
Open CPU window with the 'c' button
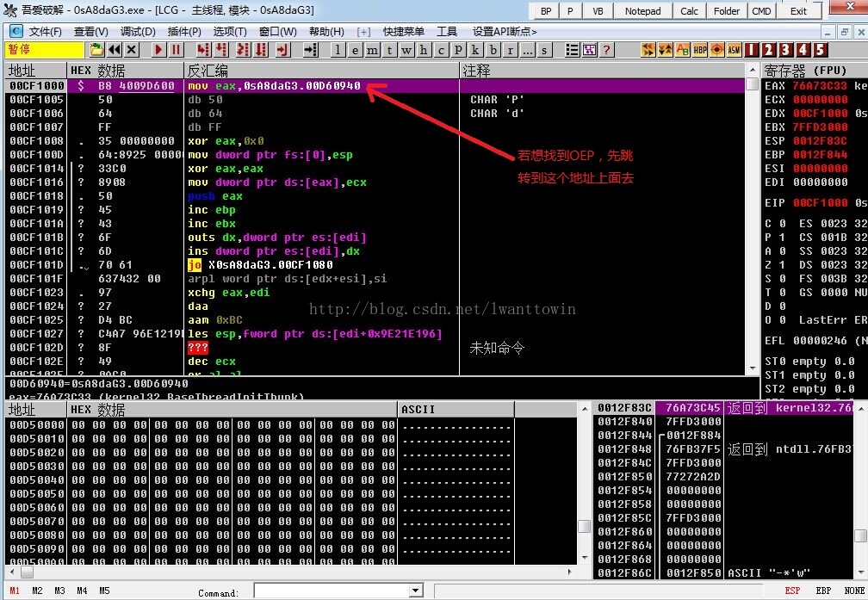click(x=441, y=50)
